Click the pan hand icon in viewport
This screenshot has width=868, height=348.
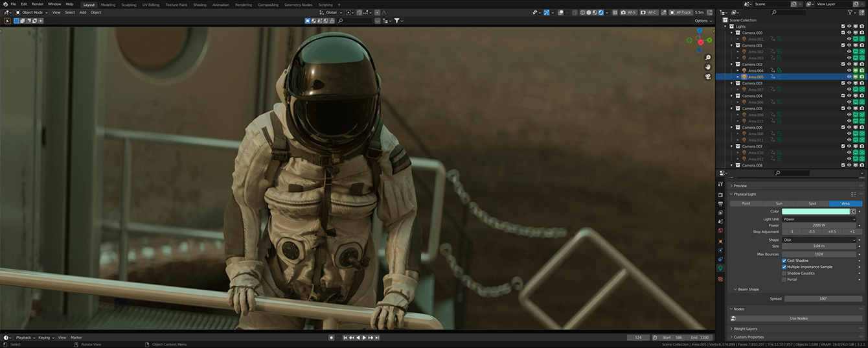pyautogui.click(x=708, y=67)
